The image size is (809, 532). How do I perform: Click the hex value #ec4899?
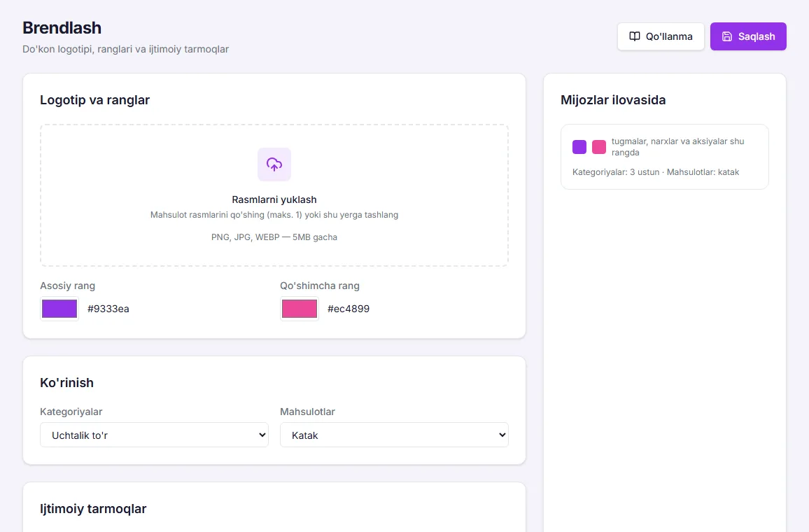[x=349, y=309]
